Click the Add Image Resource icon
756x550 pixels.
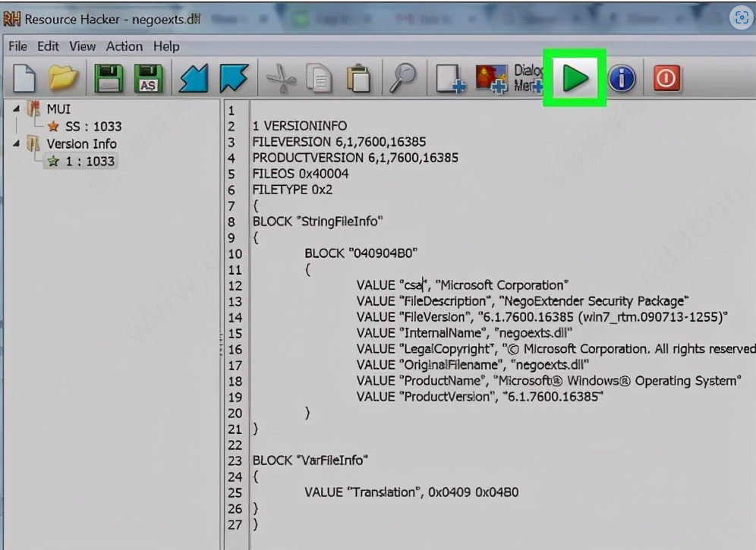point(491,79)
